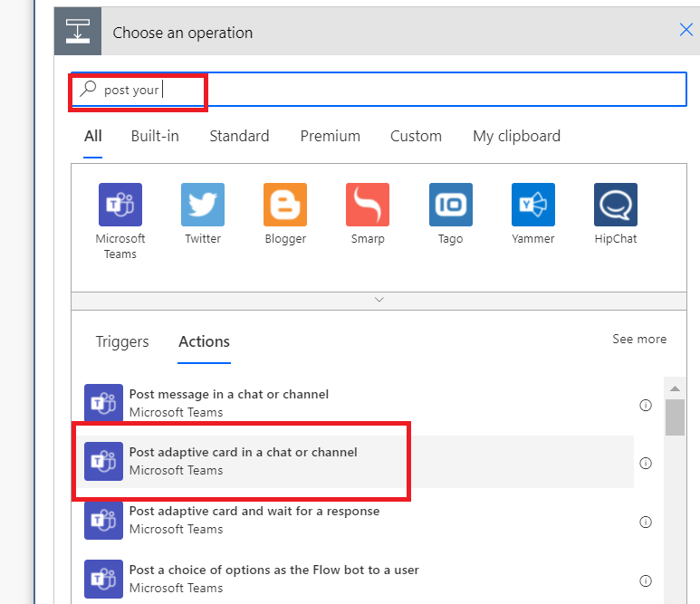The image size is (700, 604).
Task: Select the Smarp connector icon
Action: 368,205
